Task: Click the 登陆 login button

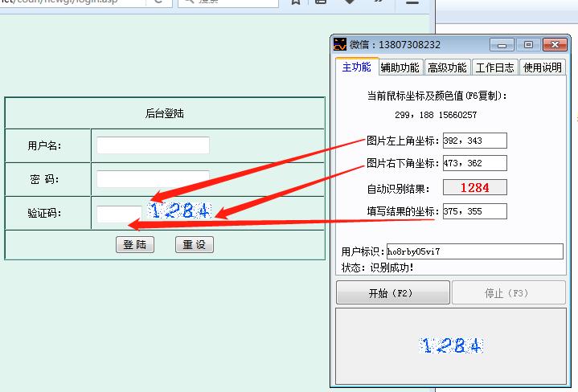Action: click(x=134, y=245)
